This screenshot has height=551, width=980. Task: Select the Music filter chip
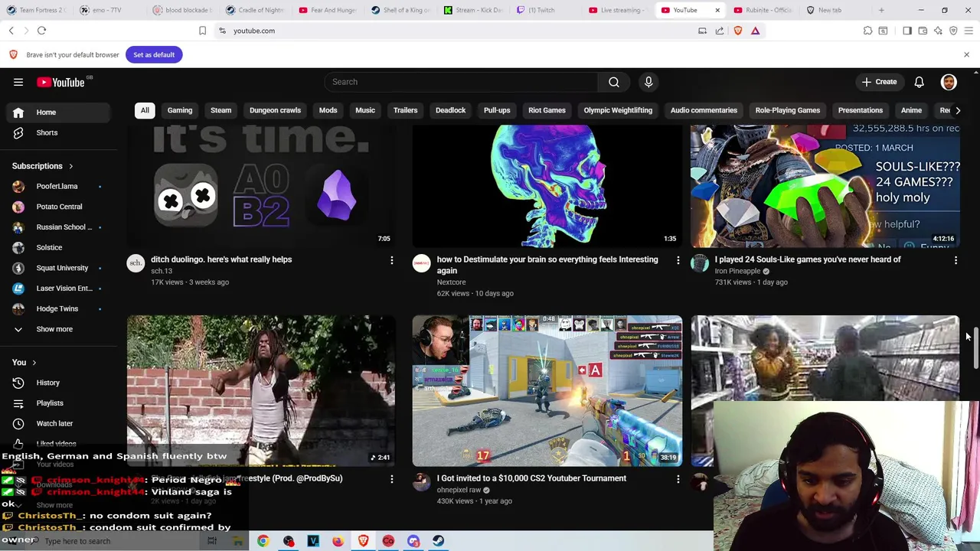[365, 110]
